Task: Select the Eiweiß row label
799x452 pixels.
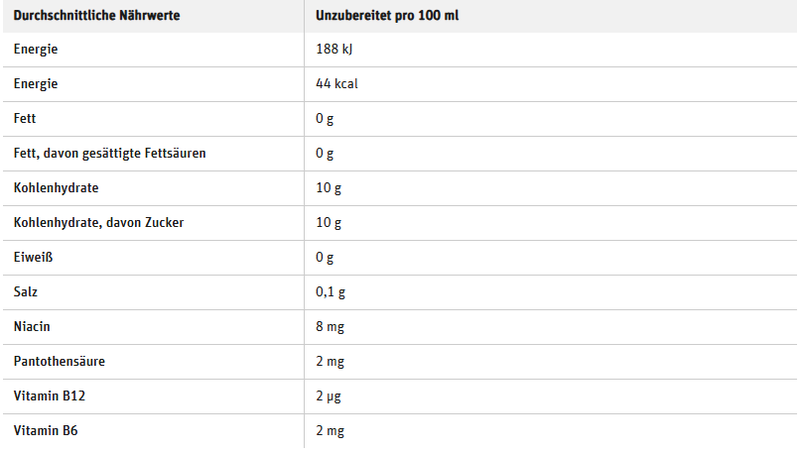Action: (33, 257)
